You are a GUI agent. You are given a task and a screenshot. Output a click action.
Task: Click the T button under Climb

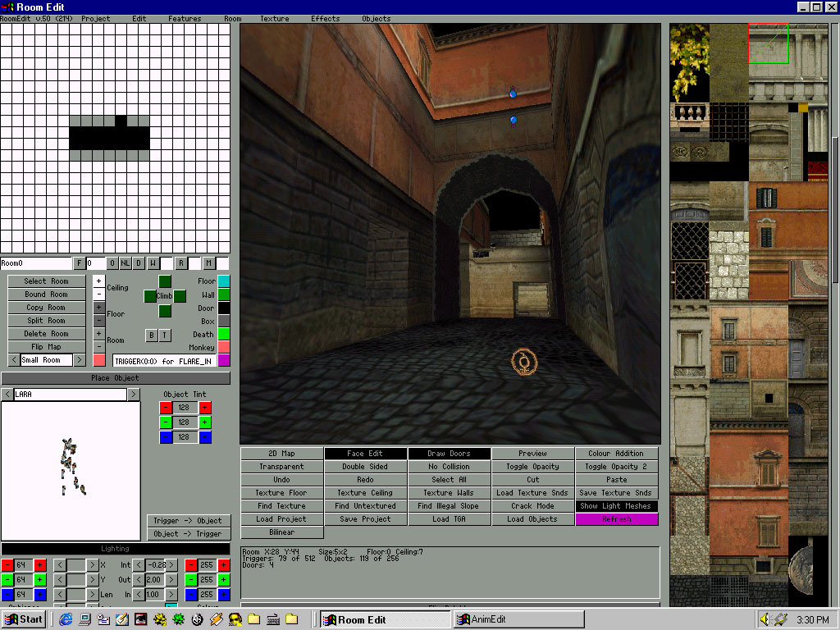tap(164, 335)
